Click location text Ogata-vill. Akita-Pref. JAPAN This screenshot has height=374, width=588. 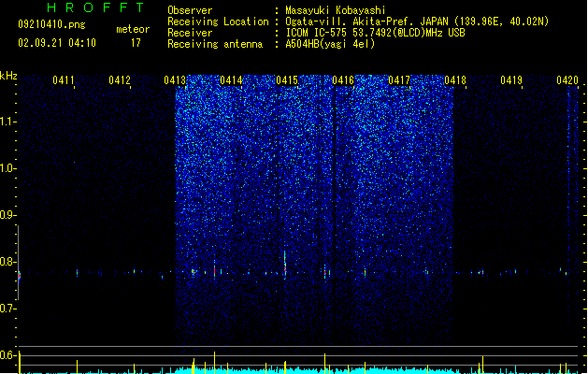[x=366, y=22]
